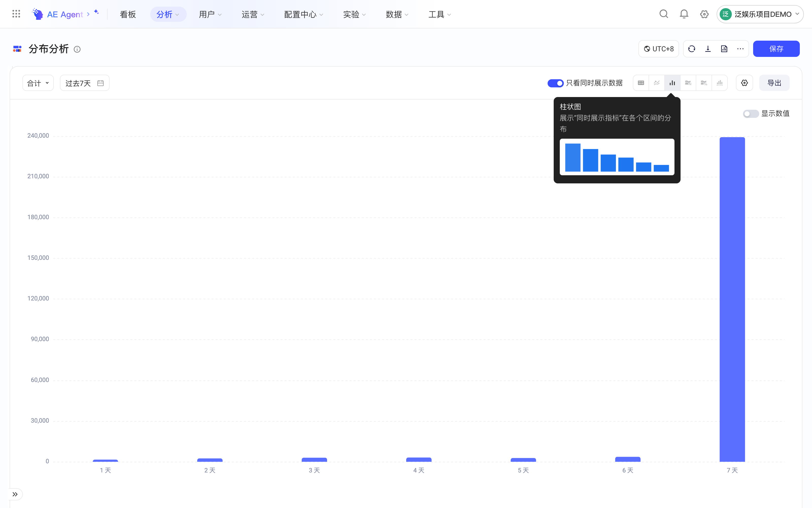Click the info icon beside 分布分析
The image size is (812, 508).
(77, 49)
